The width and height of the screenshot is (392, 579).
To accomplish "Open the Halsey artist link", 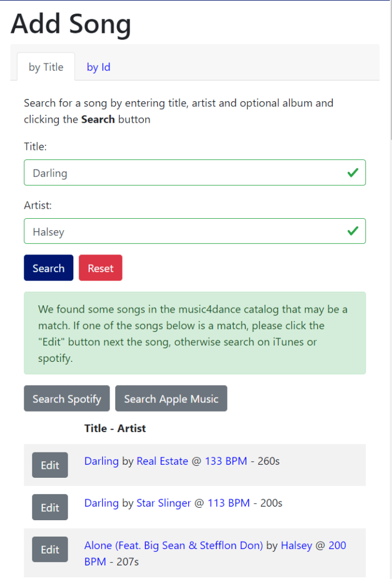I will [296, 545].
